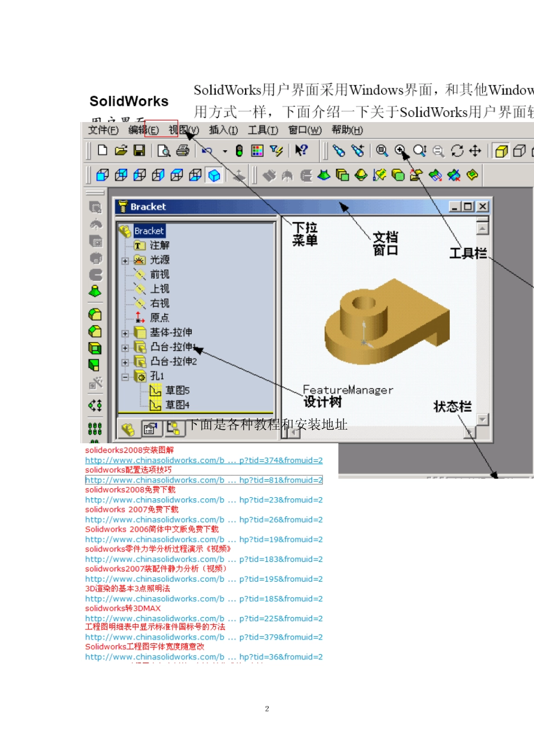Select the Shell feature in left toolbar
The height and width of the screenshot is (756, 534).
tap(96, 348)
